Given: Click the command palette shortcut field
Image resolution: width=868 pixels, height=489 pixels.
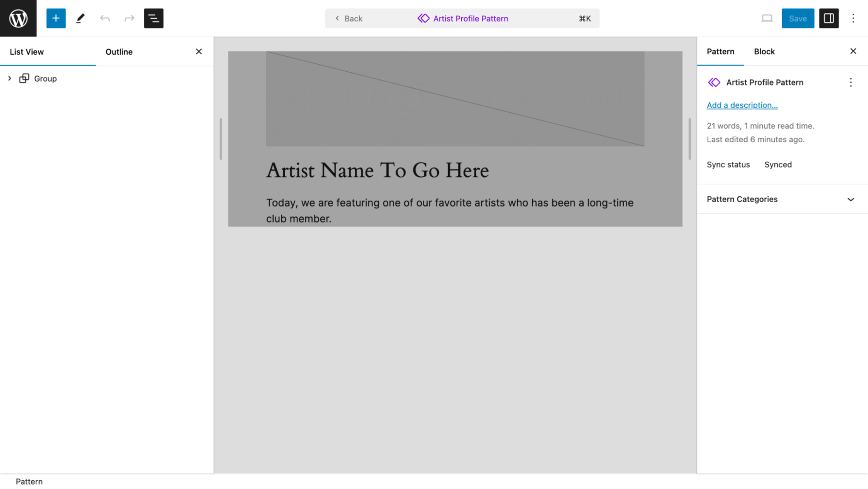Looking at the screenshot, I should click(585, 18).
